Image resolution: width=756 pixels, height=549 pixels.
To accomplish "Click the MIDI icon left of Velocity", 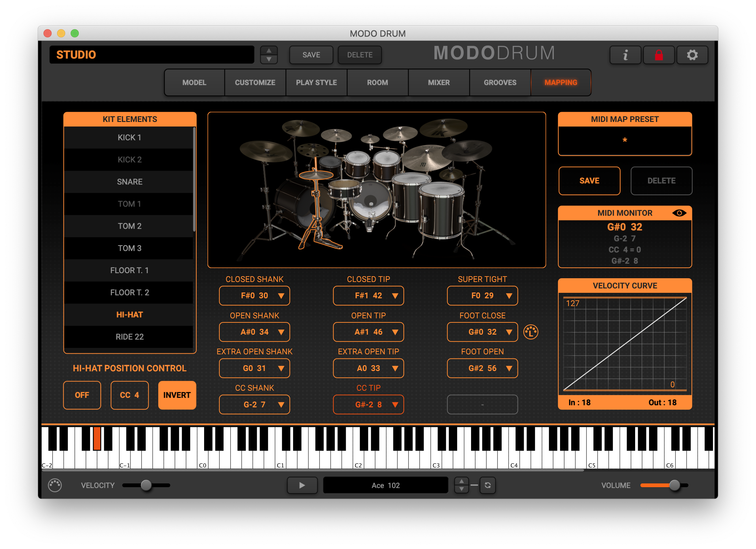I will point(55,485).
